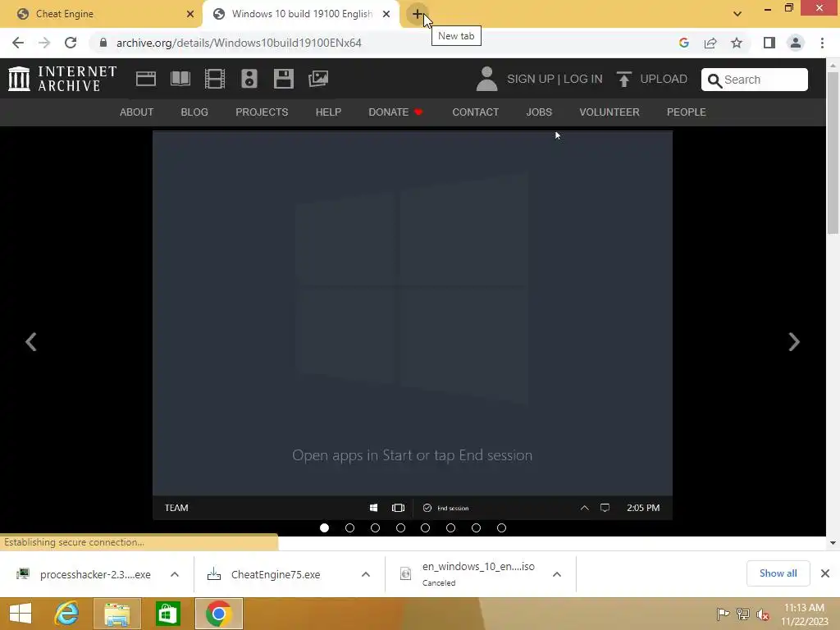Reload the current page
Image resolution: width=840 pixels, height=630 pixels.
[71, 43]
